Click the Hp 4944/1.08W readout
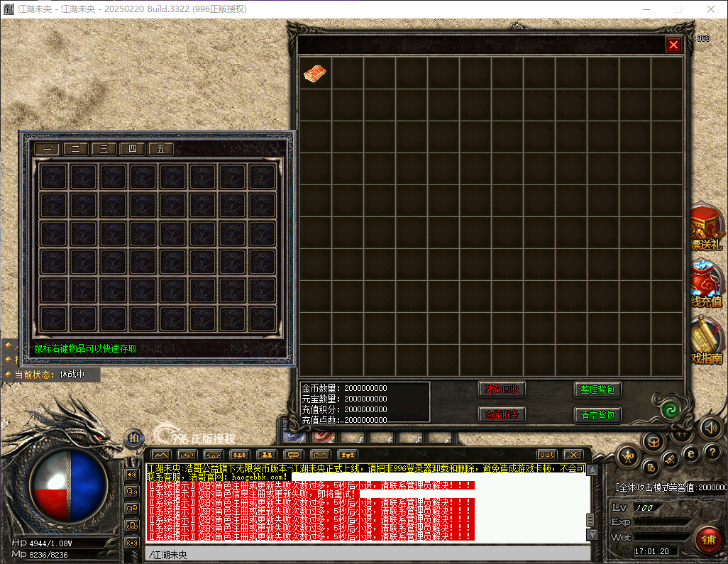This screenshot has height=564, width=728. point(42,543)
